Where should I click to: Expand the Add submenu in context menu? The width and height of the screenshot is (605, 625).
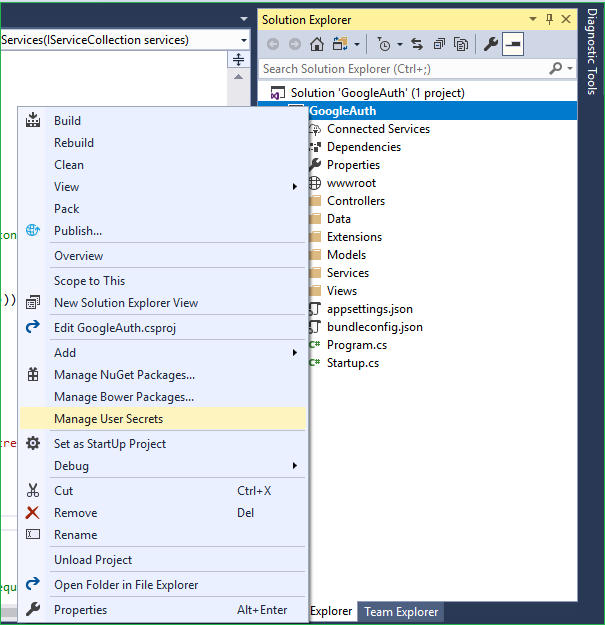pos(294,353)
